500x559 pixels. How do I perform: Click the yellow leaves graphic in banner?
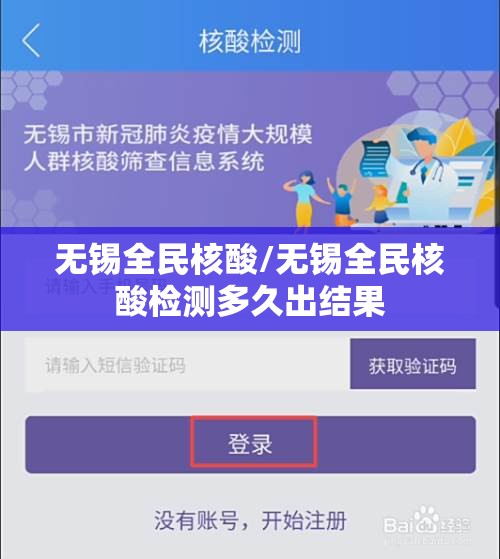[x=460, y=137]
